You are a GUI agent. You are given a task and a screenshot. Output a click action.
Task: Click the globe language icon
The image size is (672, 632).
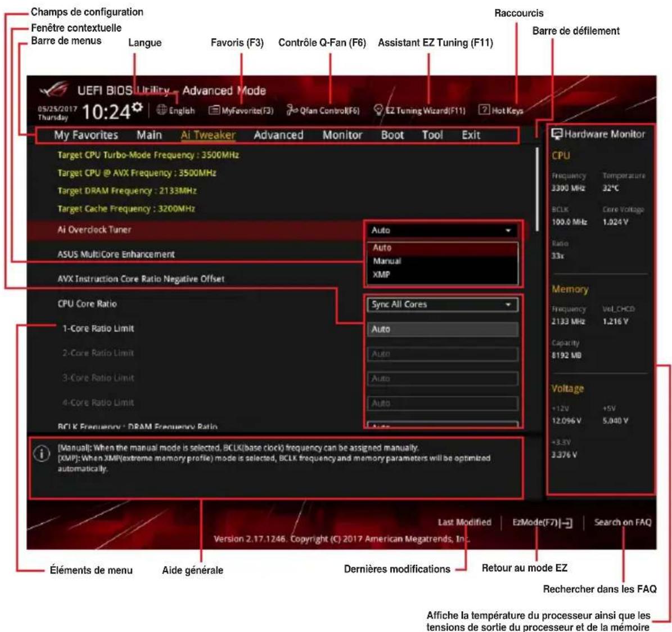pyautogui.click(x=161, y=110)
